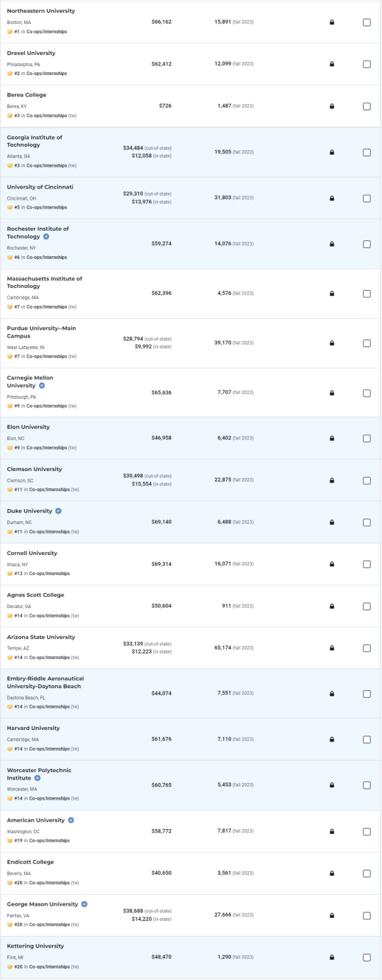The width and height of the screenshot is (382, 980).
Task: Select the checkbox for Massachusetts Institute of Technology
Action: point(367,293)
